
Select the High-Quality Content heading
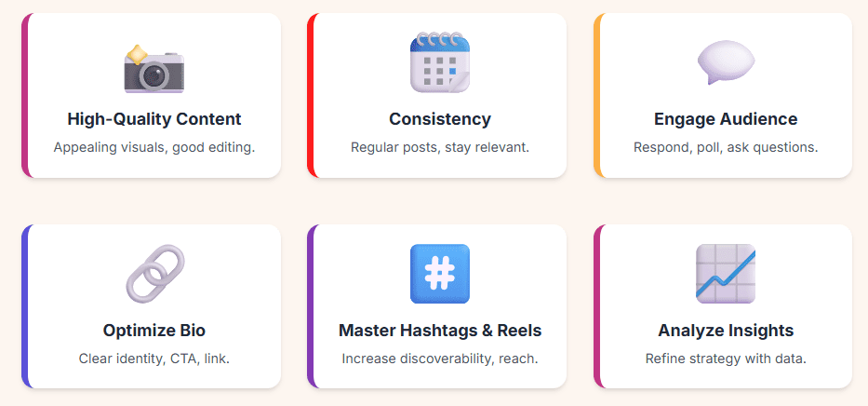click(154, 119)
